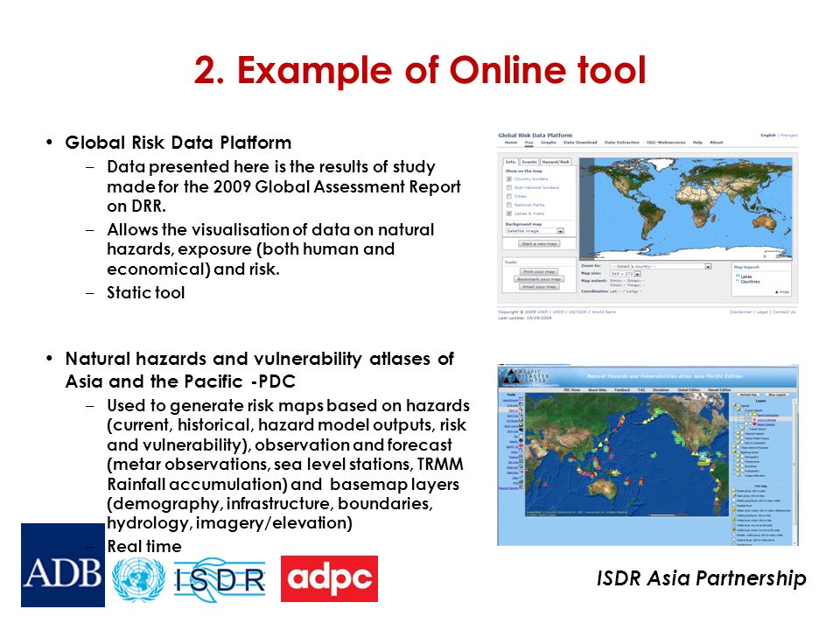
Task: Open Recent Earthquakes layer link
Action: tap(767, 415)
